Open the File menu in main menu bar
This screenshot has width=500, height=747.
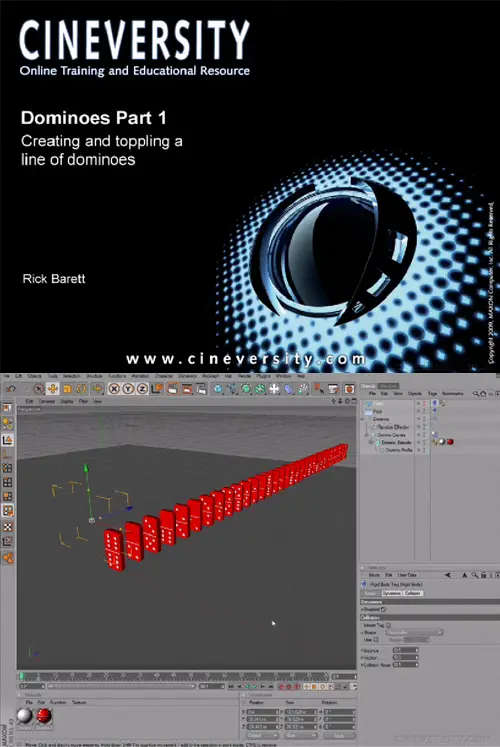click(6, 376)
